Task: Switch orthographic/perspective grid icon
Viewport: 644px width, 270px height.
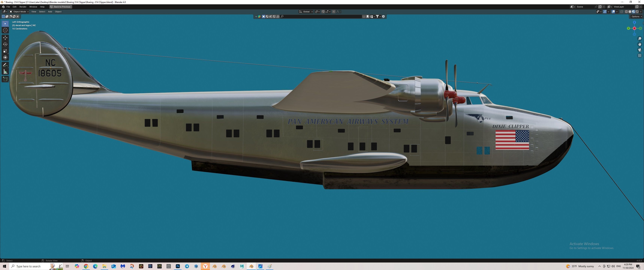Action: coord(640,56)
